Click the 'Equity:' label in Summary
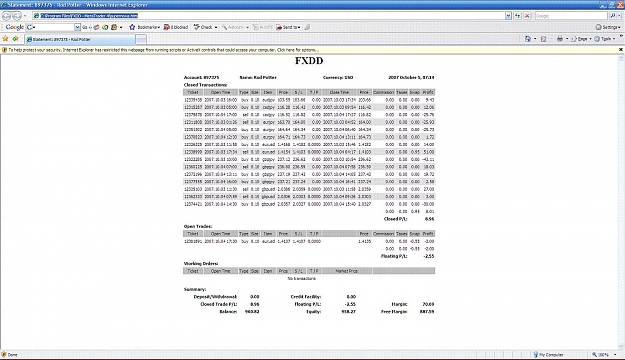 [x=313, y=311]
